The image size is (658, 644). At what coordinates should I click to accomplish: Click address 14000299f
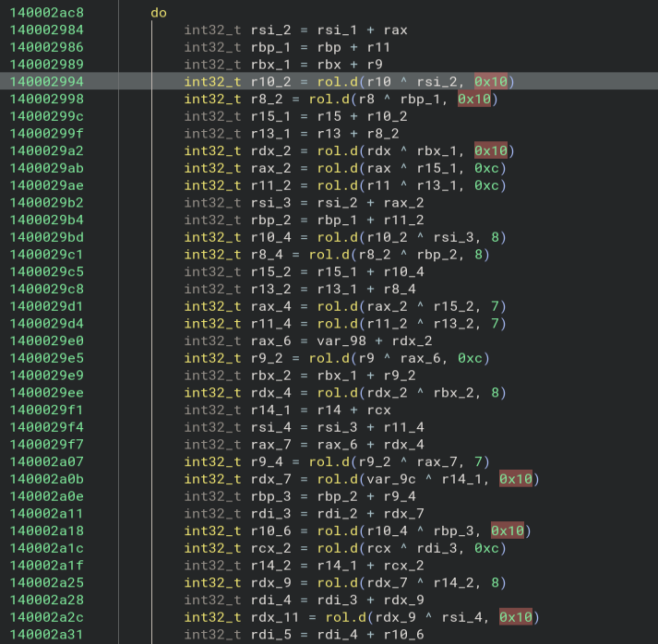[46, 134]
